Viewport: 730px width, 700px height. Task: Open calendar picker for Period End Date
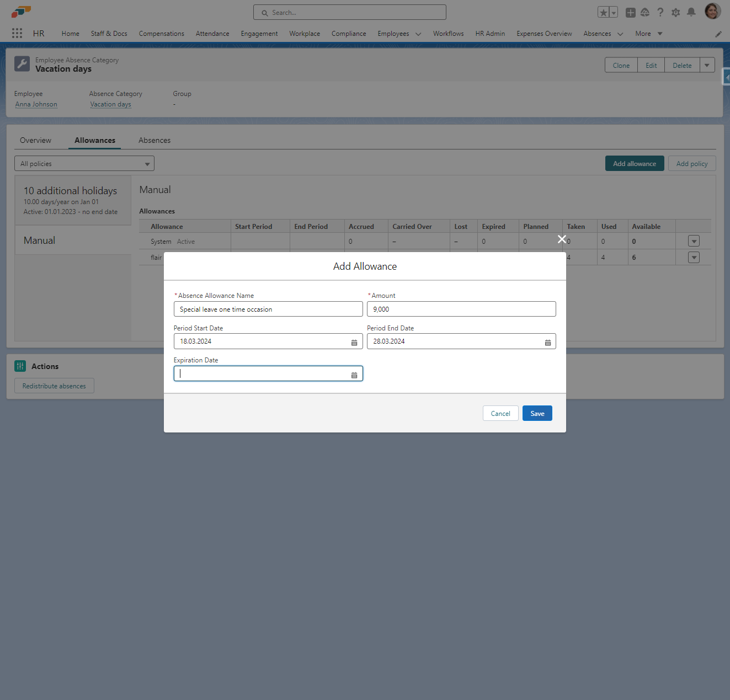pos(547,343)
